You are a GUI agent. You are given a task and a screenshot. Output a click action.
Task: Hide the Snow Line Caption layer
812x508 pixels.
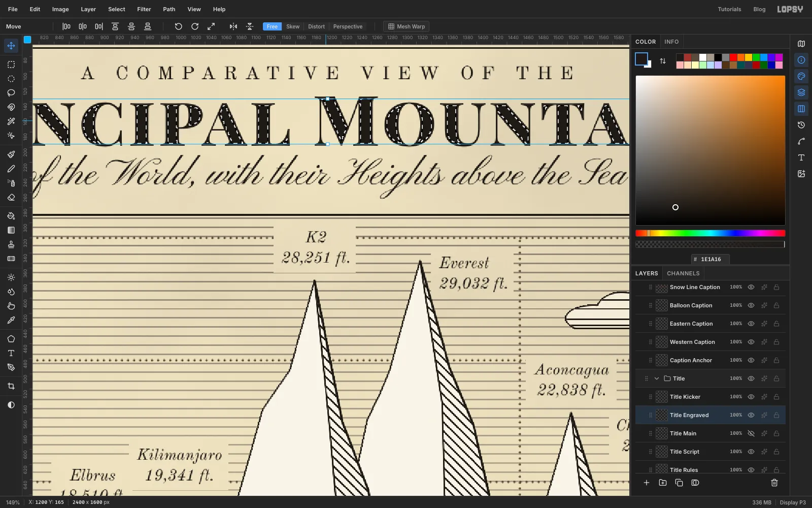pos(751,287)
